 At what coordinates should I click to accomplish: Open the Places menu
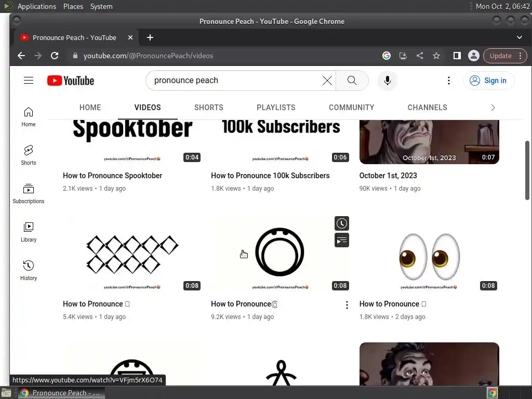point(73,6)
